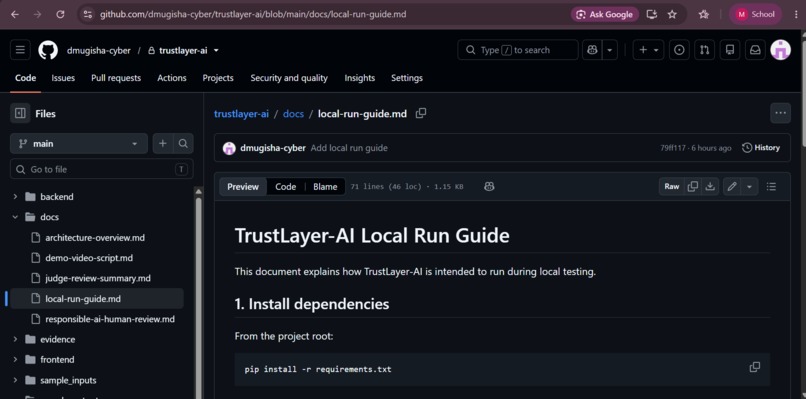Open responsible-ai-human-review.md file
Image resolution: width=806 pixels, height=399 pixels.
110,319
